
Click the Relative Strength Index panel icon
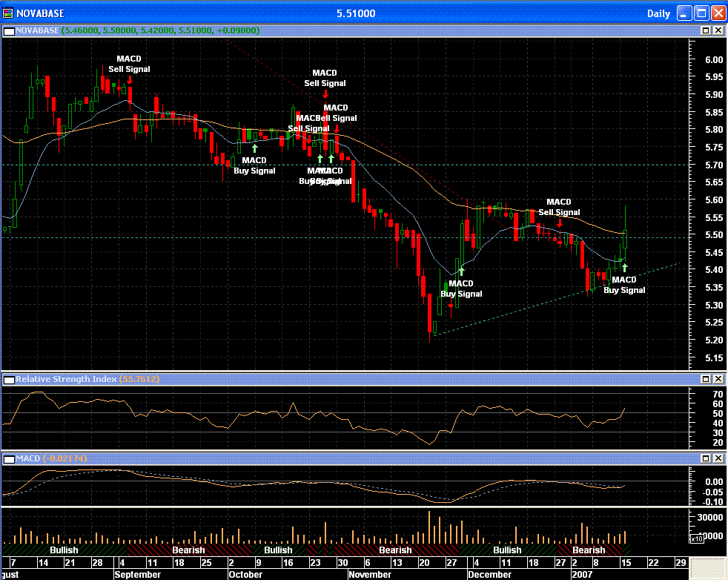(9, 380)
